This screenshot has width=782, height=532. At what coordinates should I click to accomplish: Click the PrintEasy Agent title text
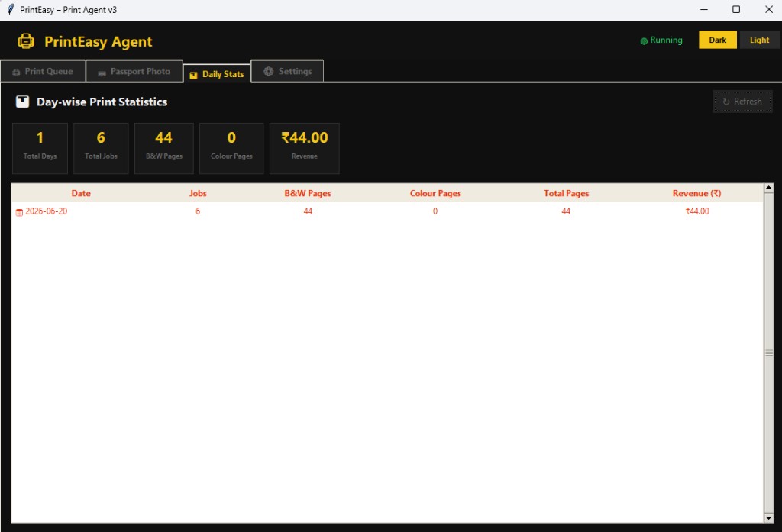(x=99, y=41)
